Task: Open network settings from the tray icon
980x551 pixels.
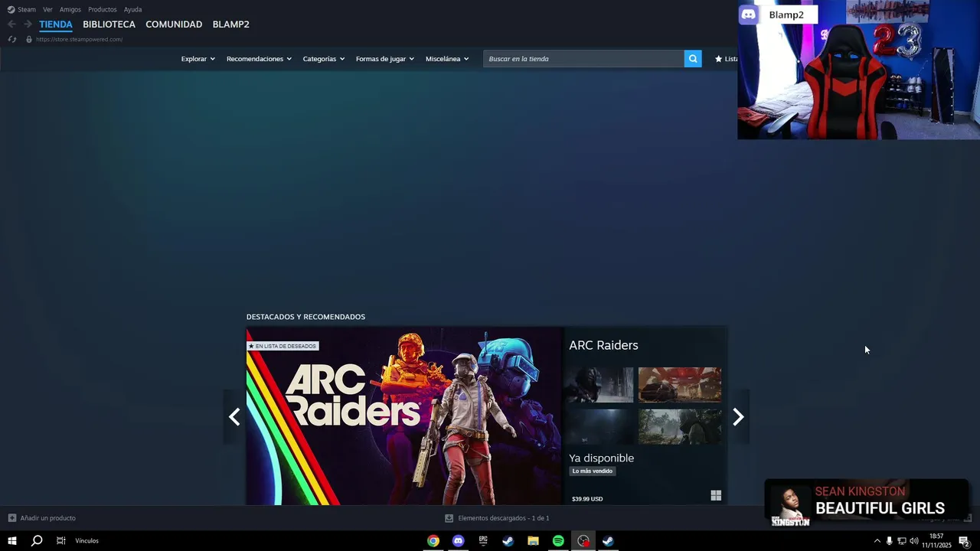Action: point(901,541)
